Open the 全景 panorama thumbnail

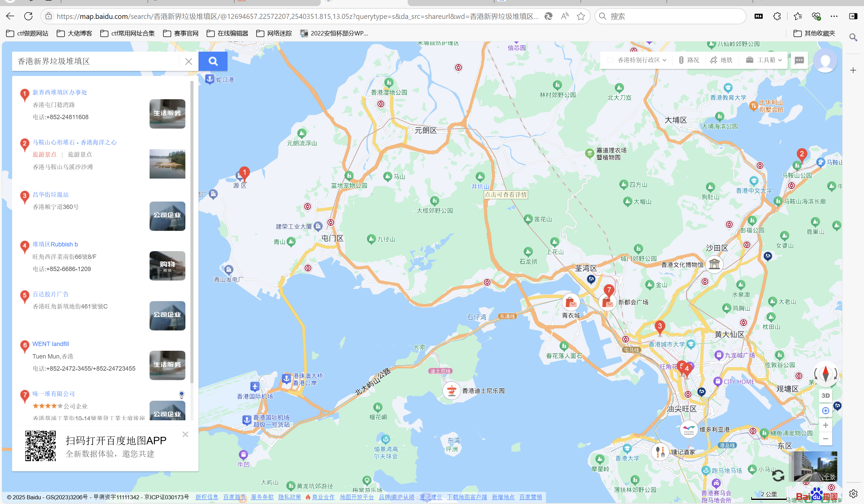815,466
